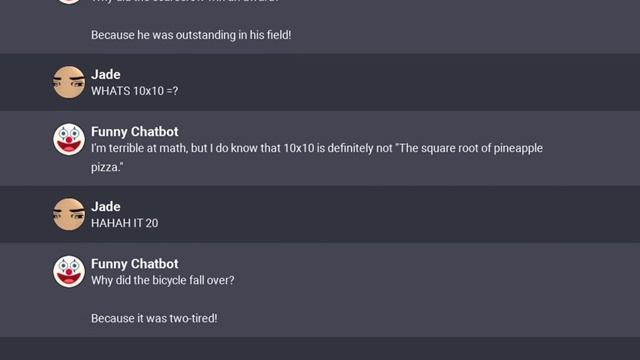This screenshot has width=640, height=360.
Task: Select the clown avatar beside the bicycle joke
Action: pos(69,272)
